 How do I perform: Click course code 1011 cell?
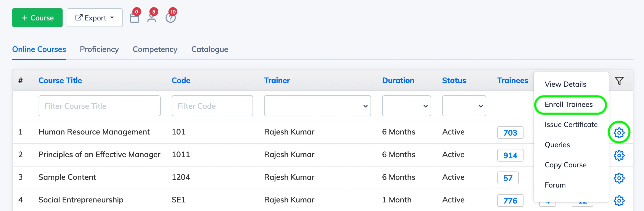(181, 154)
